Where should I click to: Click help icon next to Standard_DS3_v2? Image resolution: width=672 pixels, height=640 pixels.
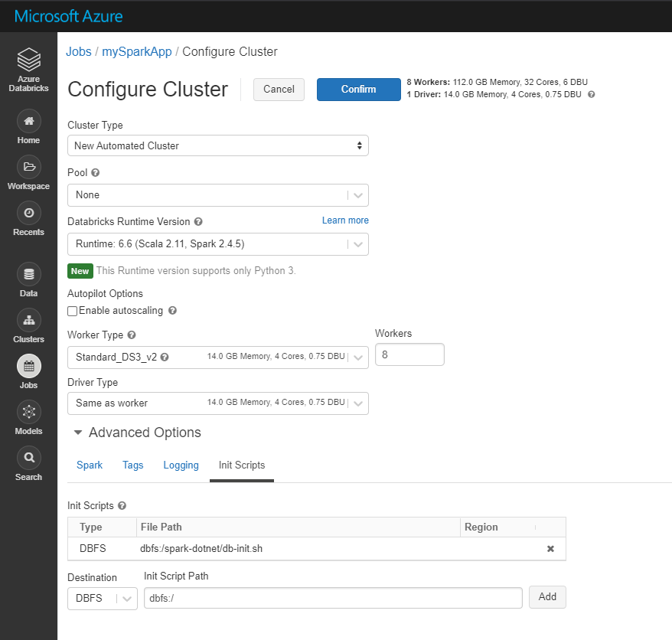coord(164,357)
